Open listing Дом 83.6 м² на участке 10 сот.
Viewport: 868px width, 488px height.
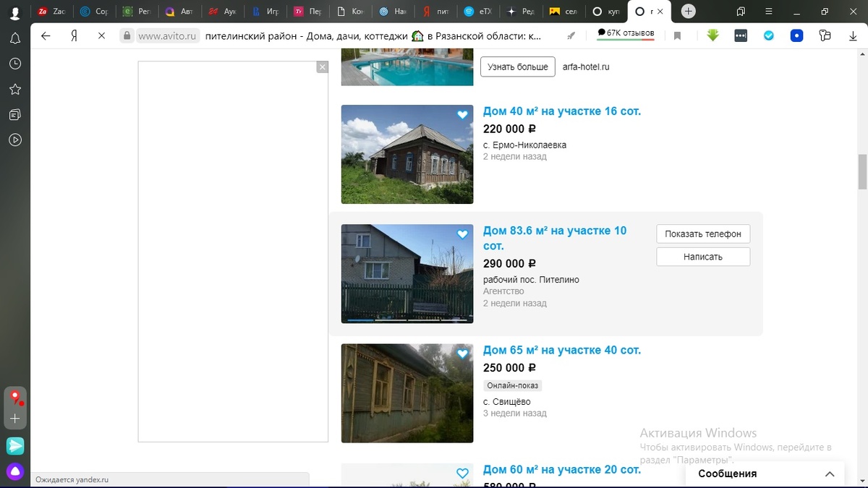[x=555, y=239]
